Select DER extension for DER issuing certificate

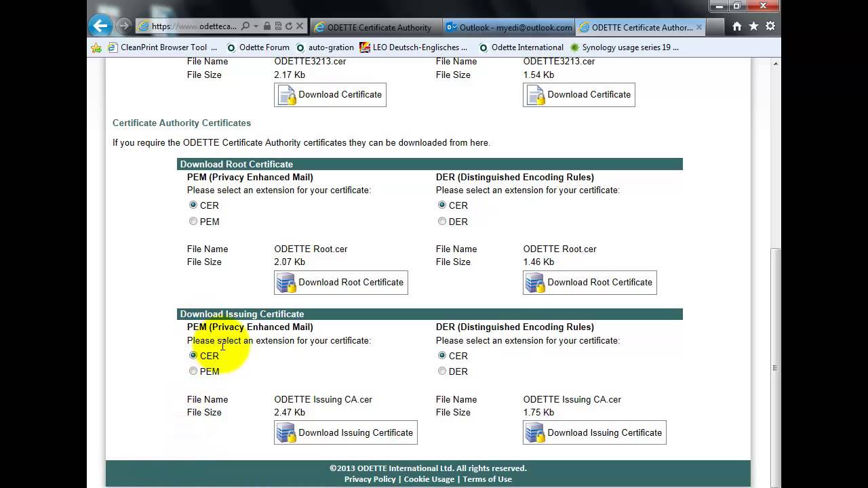(442, 371)
